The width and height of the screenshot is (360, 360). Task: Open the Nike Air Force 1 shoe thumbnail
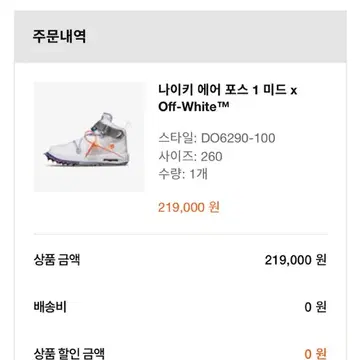click(89, 137)
